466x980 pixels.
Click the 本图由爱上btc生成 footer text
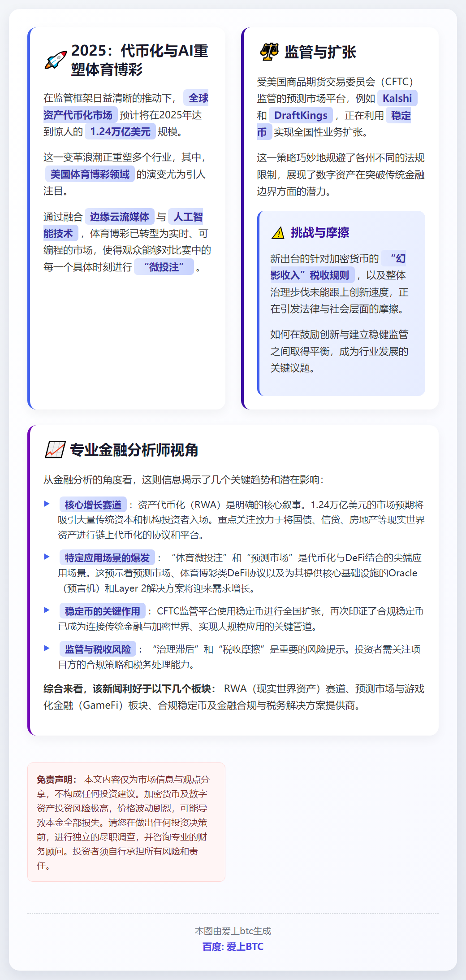(x=233, y=931)
